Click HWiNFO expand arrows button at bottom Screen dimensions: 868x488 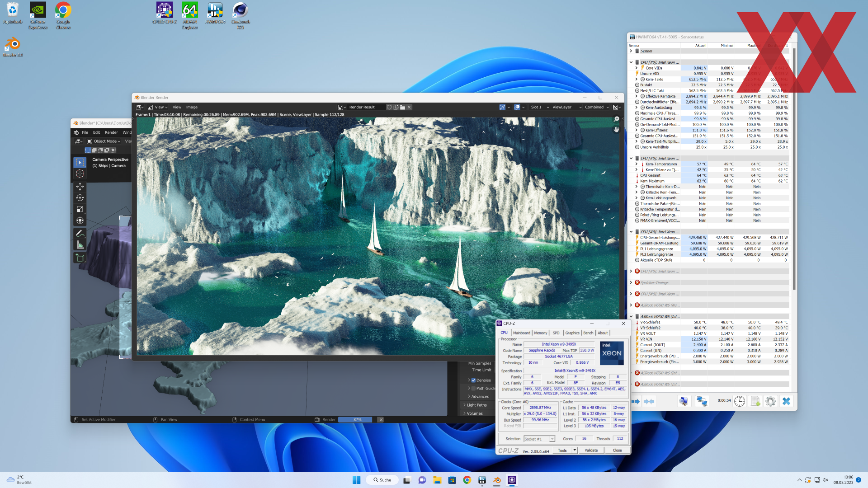click(636, 401)
